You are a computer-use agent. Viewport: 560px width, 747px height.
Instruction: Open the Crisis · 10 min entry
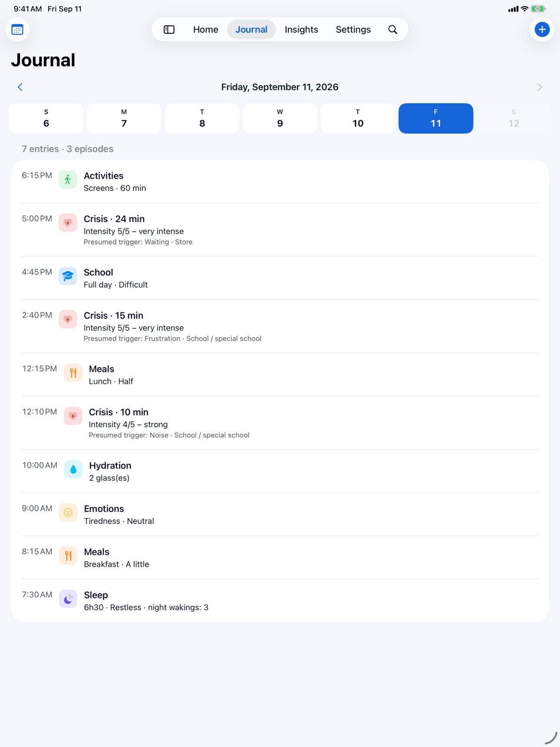280,423
